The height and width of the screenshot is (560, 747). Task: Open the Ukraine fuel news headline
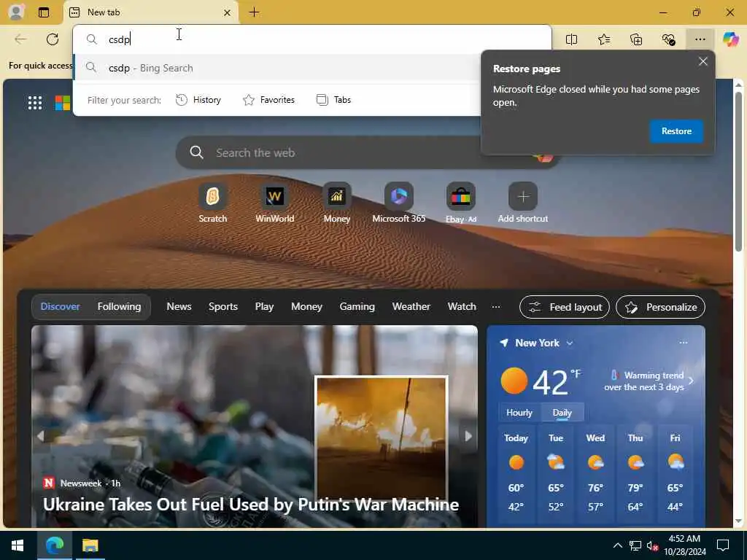pyautogui.click(x=251, y=505)
